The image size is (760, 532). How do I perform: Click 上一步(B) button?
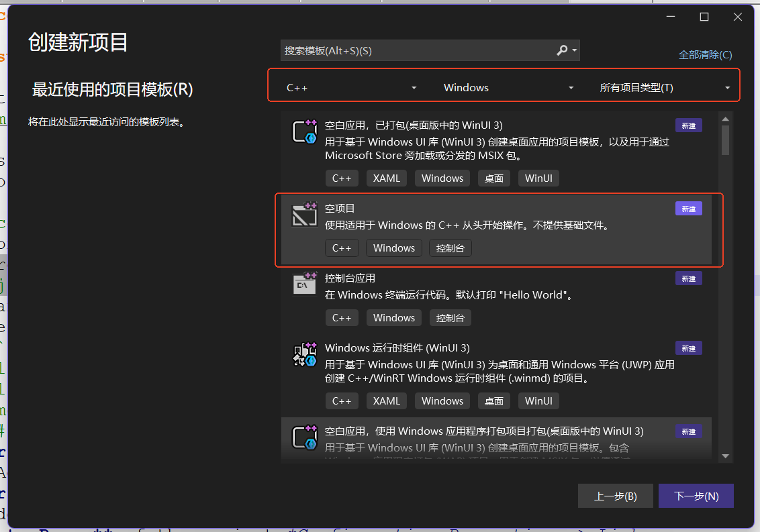point(616,496)
